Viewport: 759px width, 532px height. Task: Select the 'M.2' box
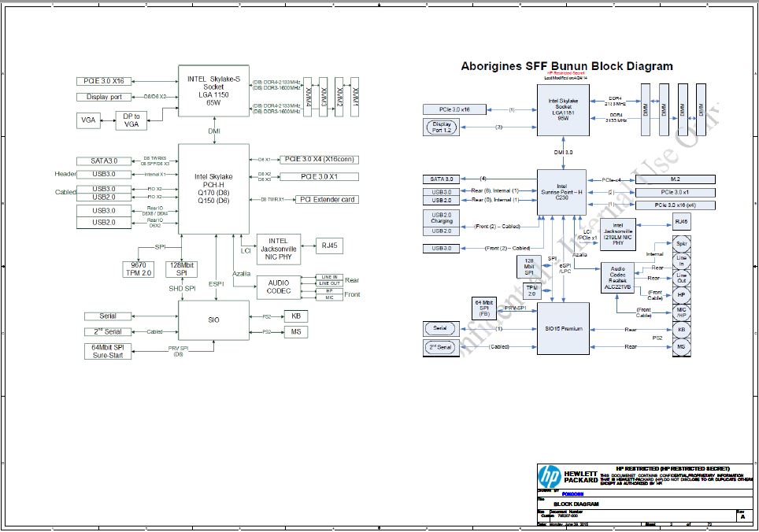pyautogui.click(x=676, y=179)
